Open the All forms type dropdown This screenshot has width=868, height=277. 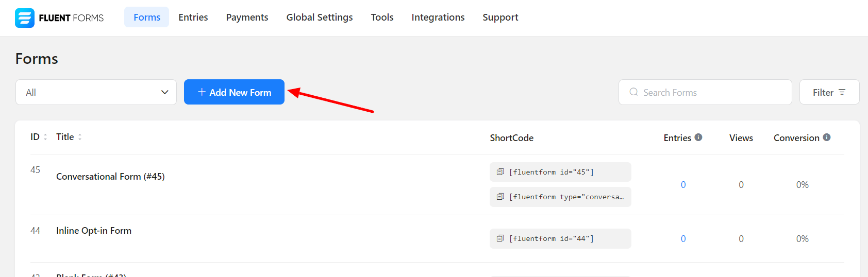(96, 92)
